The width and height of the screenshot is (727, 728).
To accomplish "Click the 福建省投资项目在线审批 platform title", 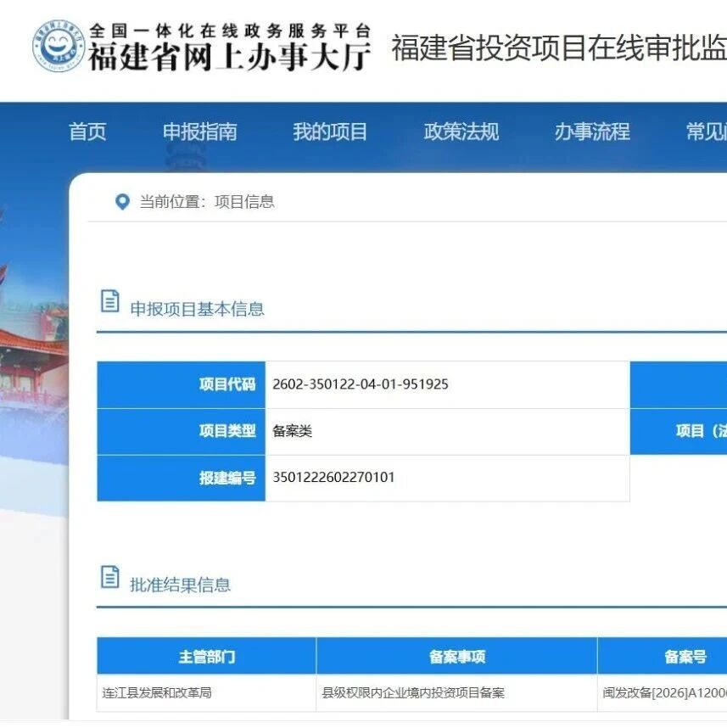I will (x=559, y=48).
